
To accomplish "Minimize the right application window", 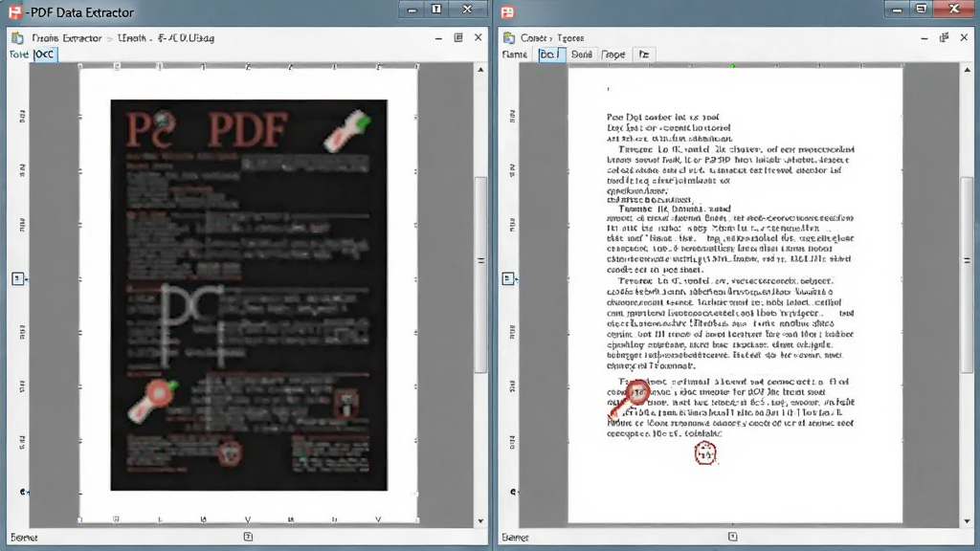I will click(x=897, y=10).
